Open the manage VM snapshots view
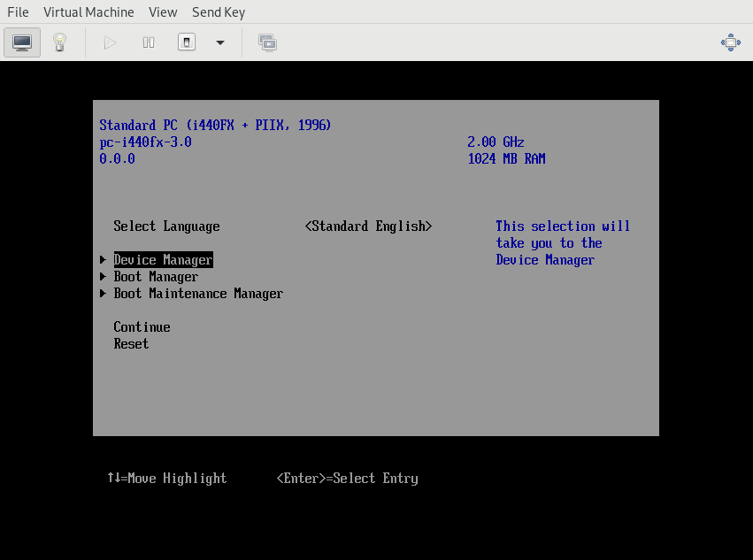 (x=267, y=42)
